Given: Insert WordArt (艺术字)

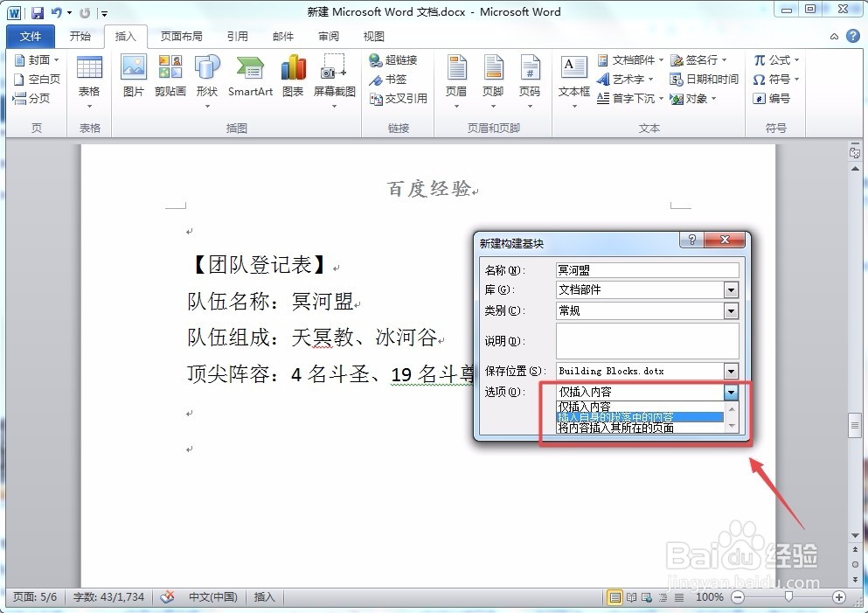Looking at the screenshot, I should click(x=626, y=80).
